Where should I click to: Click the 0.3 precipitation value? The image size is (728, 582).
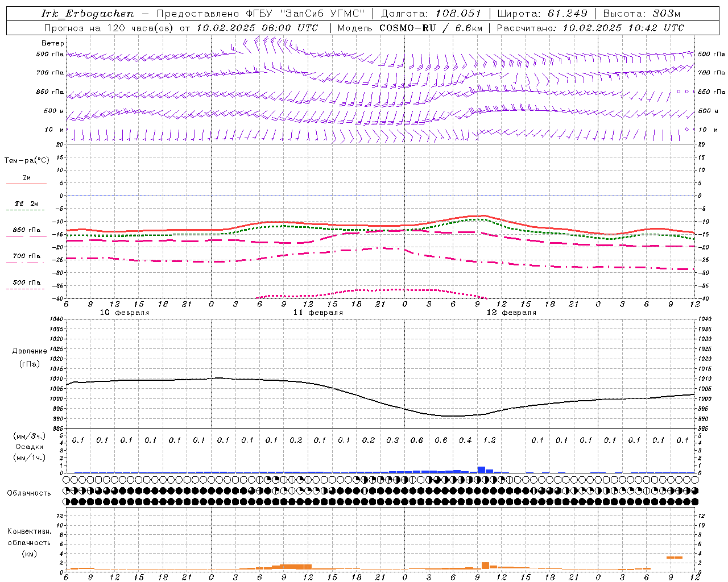[392, 440]
